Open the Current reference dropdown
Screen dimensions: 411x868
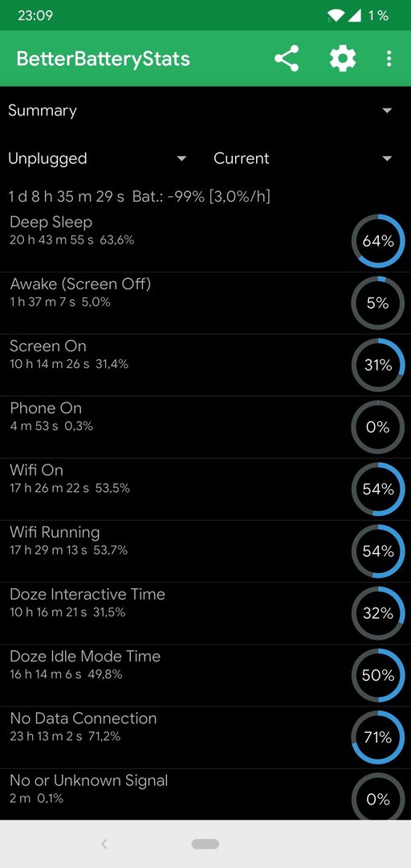coord(303,158)
